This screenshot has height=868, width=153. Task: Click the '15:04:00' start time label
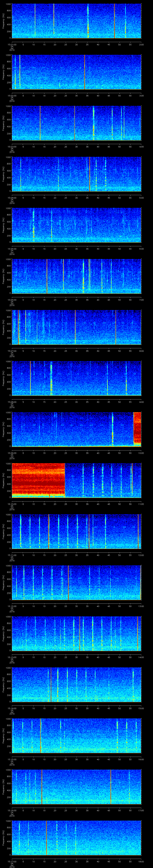12,197
